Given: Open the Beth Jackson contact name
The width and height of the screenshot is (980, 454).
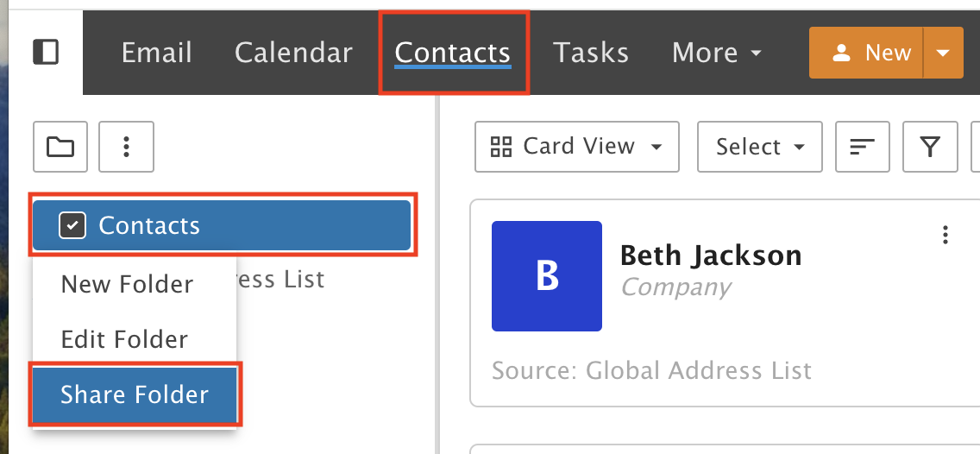Looking at the screenshot, I should [711, 255].
